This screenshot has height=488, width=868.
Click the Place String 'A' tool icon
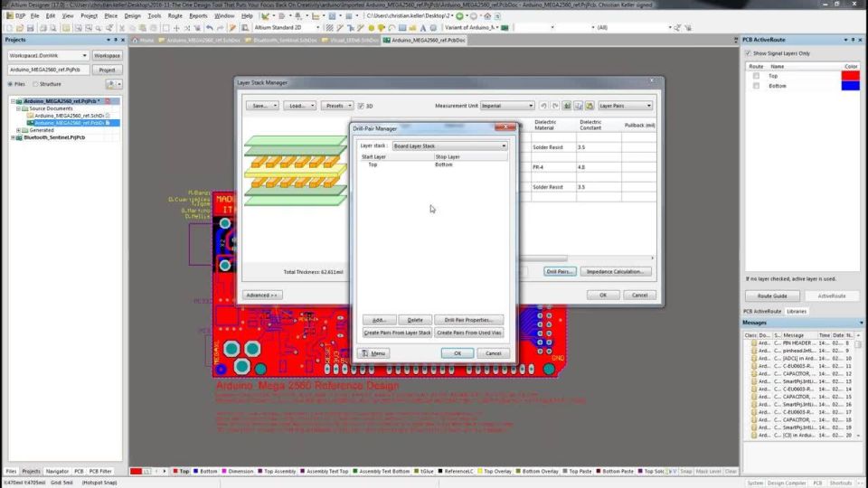click(x=423, y=28)
